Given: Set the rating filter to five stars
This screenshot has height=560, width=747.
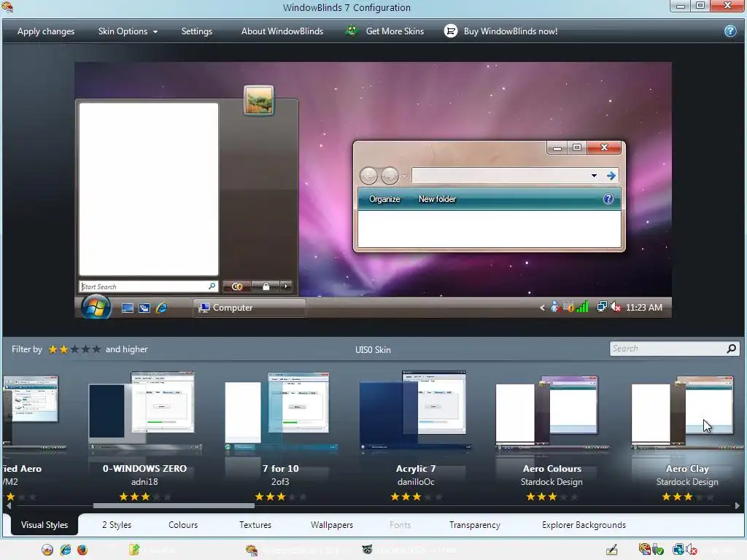Looking at the screenshot, I should point(97,349).
